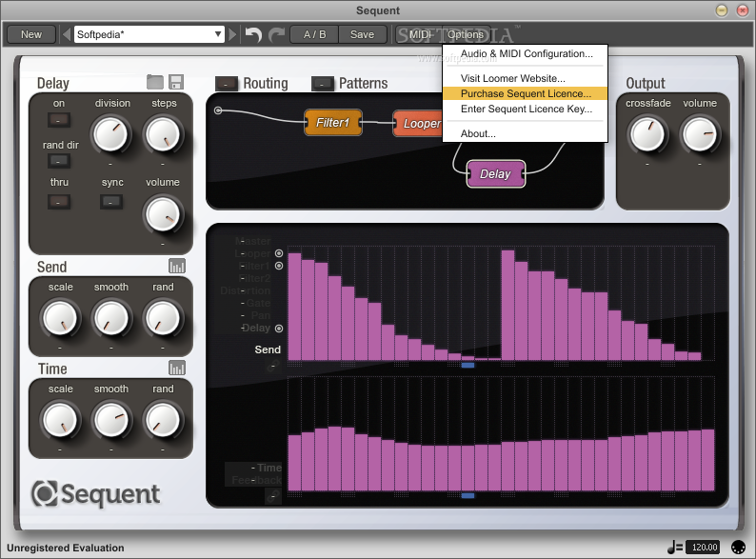Click the Send lane position marker
The height and width of the screenshot is (559, 756).
coord(468,365)
